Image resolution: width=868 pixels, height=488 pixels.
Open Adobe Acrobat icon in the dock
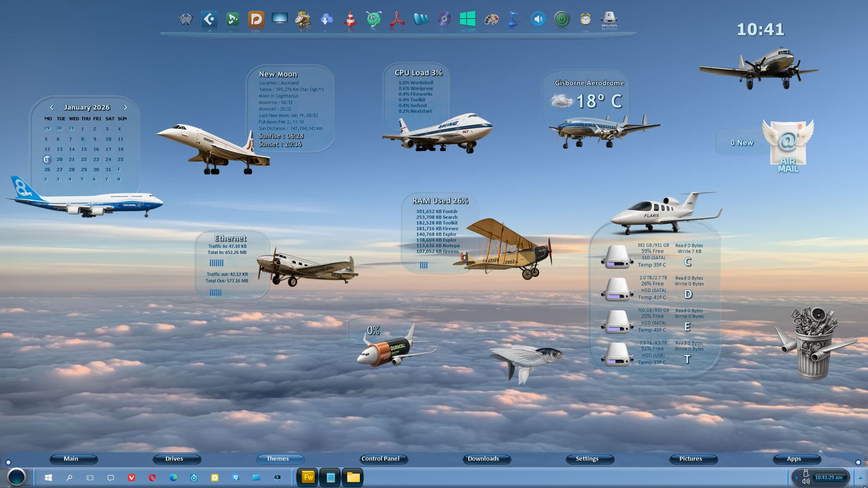pyautogui.click(x=397, y=19)
